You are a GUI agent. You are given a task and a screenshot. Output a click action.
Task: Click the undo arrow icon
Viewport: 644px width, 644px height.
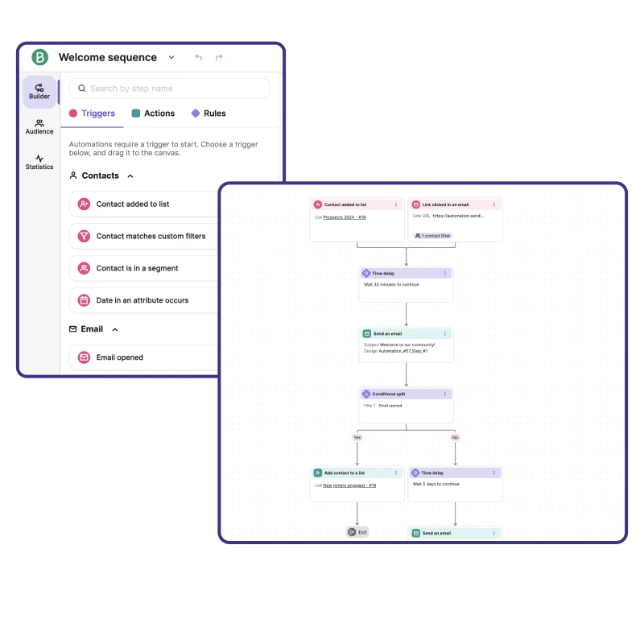click(198, 57)
